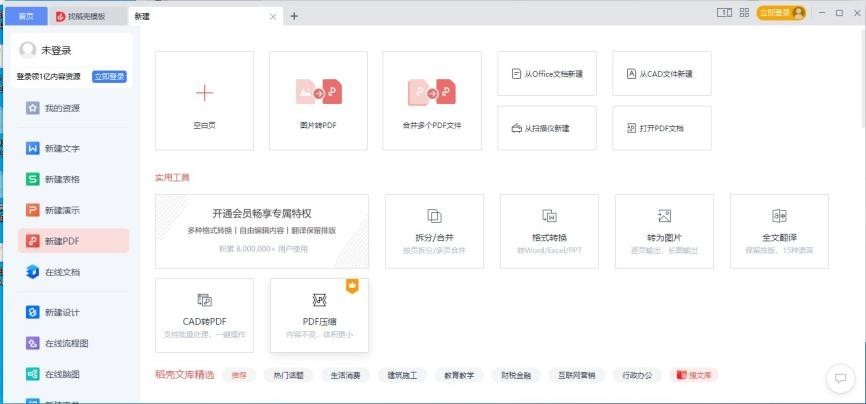Click the 格式转换 tool icon

point(549,216)
